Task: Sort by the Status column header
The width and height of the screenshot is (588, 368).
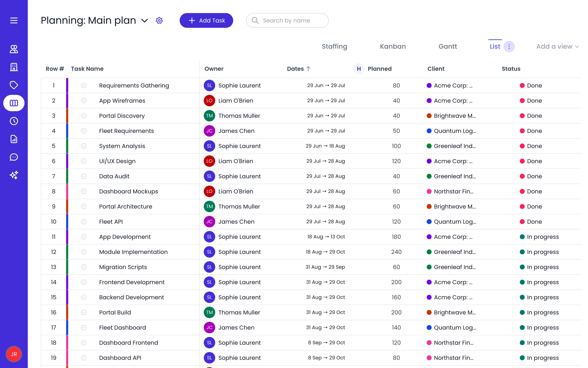Action: click(x=511, y=69)
